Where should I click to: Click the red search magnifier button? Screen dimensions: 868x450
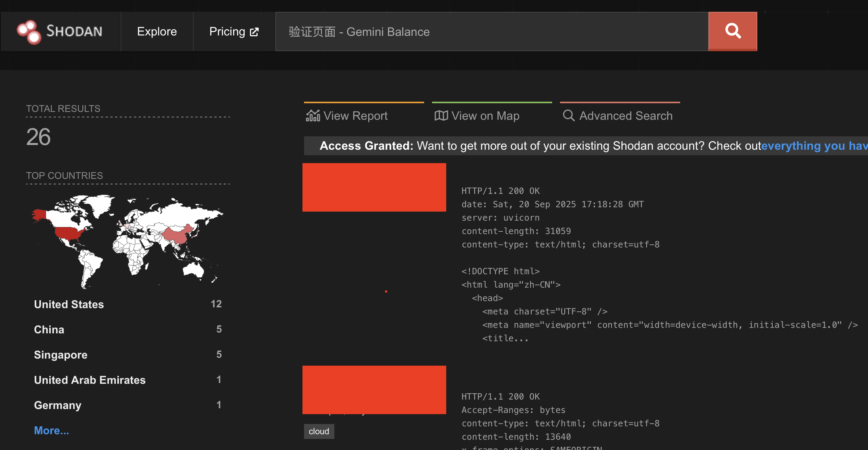(733, 31)
